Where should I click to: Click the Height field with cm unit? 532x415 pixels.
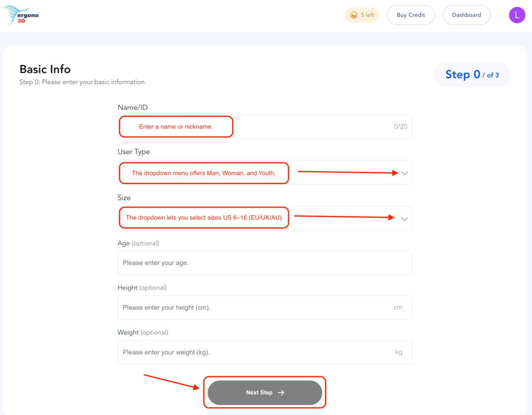coord(265,307)
